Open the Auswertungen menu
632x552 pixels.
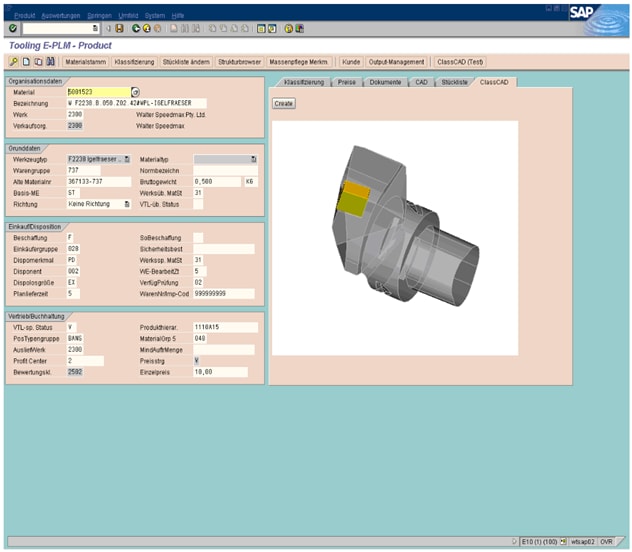click(60, 15)
